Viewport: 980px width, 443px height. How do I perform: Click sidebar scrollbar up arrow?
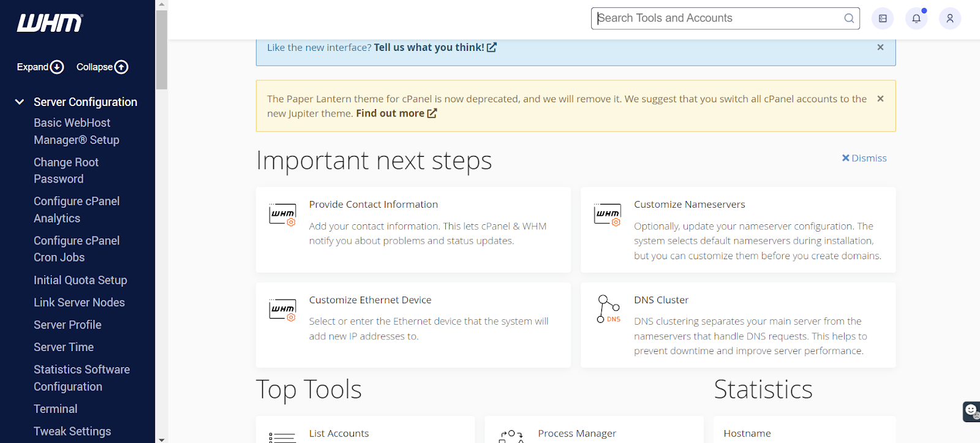pos(162,4)
